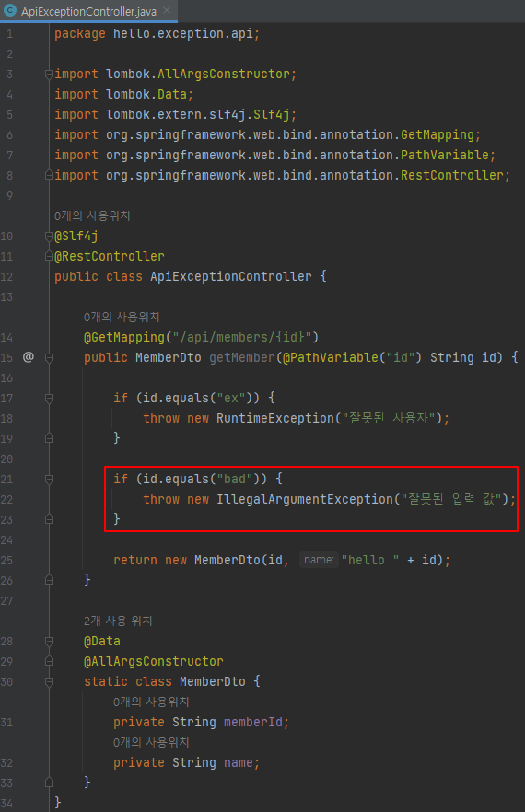Click 'IllegalArgumentException' on line 22
Viewport: 525px width, 812px height.
pos(305,499)
